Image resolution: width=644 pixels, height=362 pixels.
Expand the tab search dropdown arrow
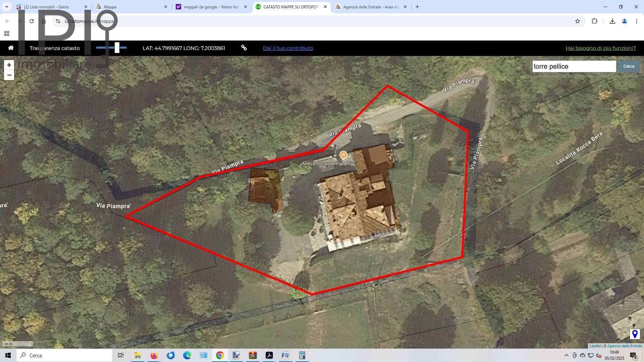click(x=7, y=7)
